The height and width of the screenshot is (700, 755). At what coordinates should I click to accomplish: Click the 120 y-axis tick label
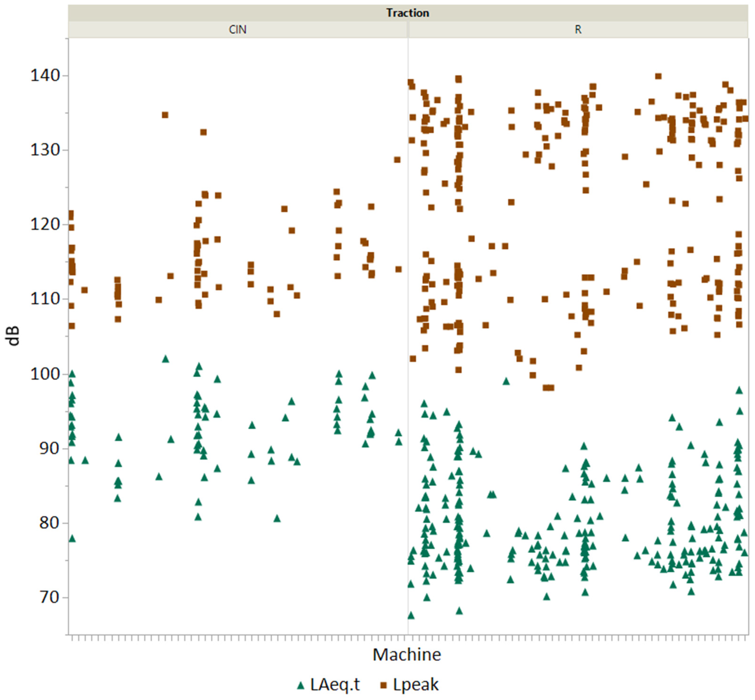click(x=45, y=225)
